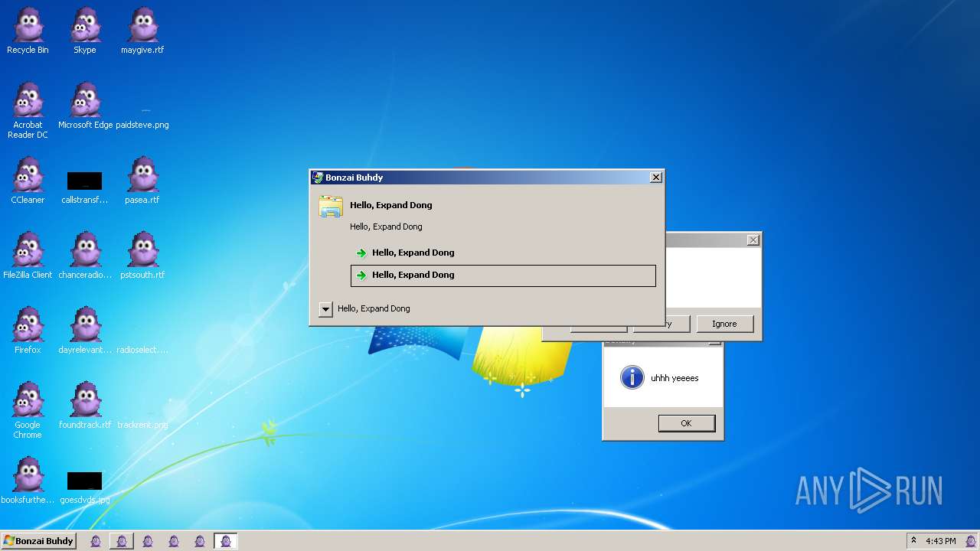This screenshot has height=551, width=980.
Task: Open FileZilla Client desktop shortcut
Action: 28,256
